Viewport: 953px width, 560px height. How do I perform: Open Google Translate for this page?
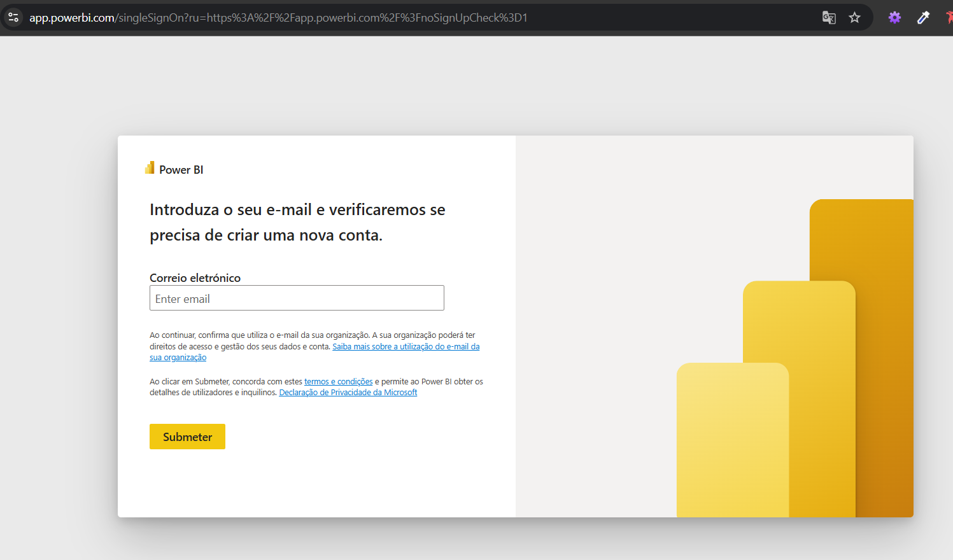[828, 17]
